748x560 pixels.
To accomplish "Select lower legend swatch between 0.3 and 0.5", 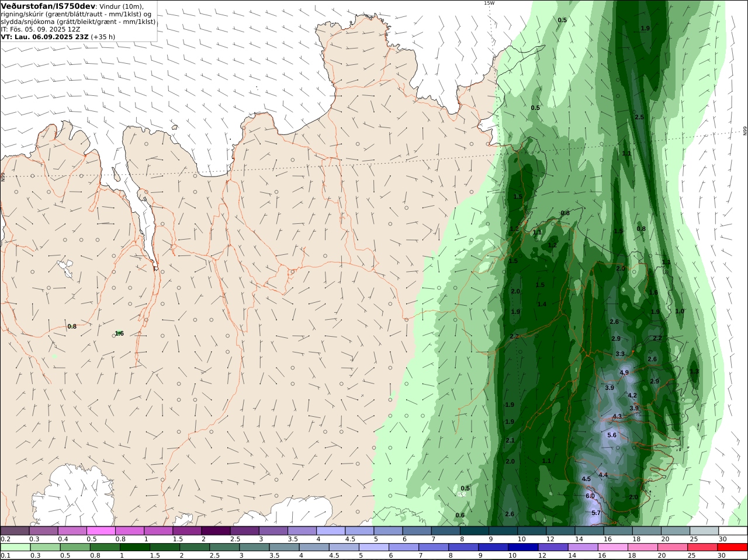I will [44, 547].
